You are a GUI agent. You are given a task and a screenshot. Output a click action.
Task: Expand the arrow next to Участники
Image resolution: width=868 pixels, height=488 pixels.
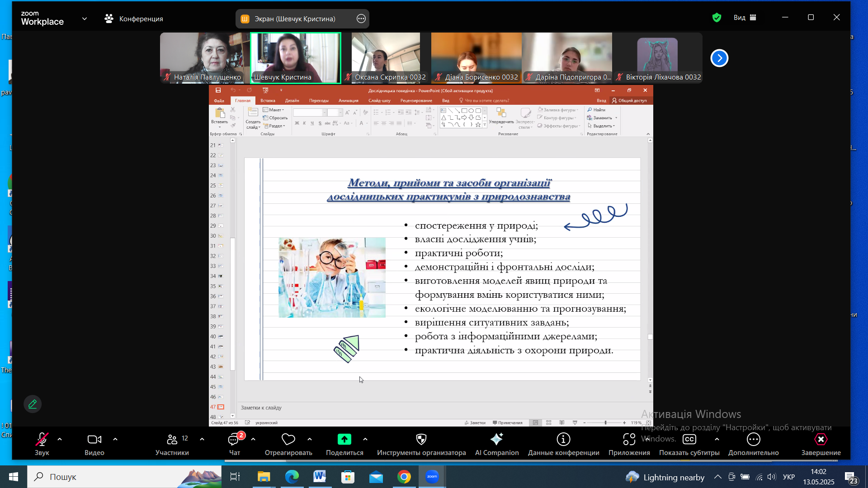(202, 439)
